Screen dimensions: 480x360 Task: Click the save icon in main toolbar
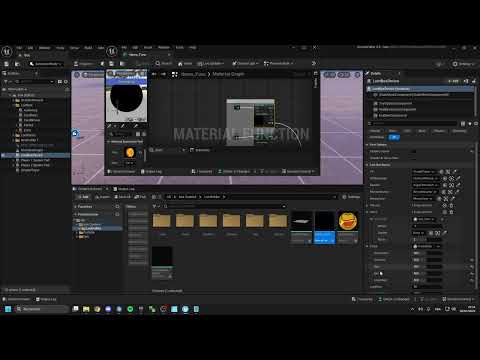(x=6, y=64)
